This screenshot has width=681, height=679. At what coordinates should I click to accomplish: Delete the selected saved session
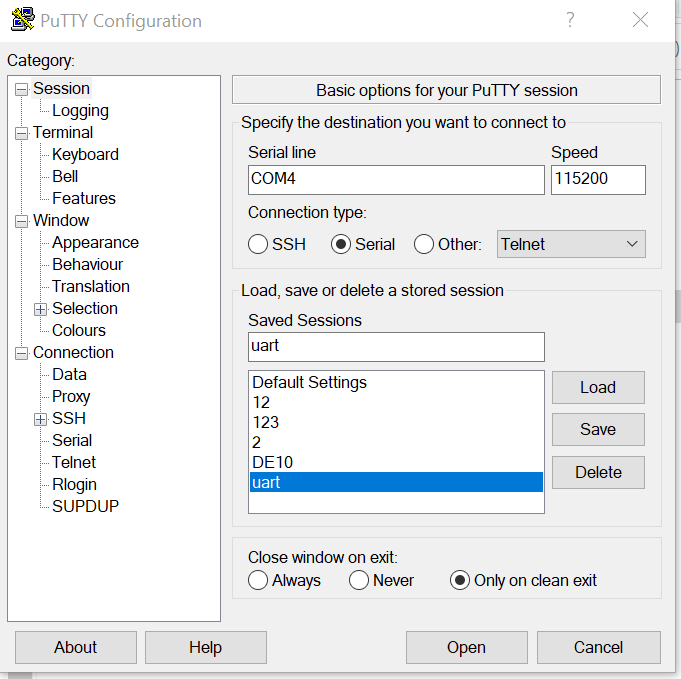pyautogui.click(x=598, y=472)
